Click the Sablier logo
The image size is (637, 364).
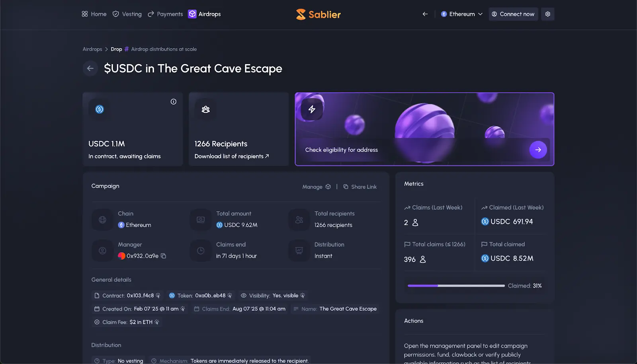click(318, 14)
